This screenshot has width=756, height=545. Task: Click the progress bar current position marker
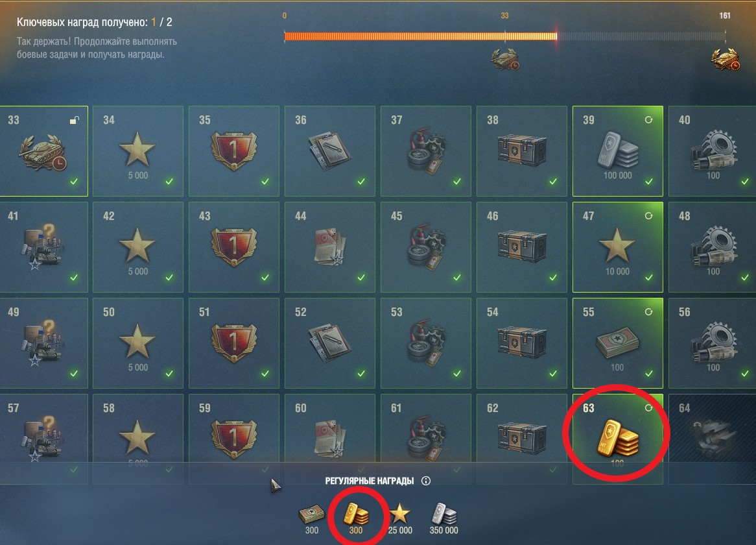556,36
